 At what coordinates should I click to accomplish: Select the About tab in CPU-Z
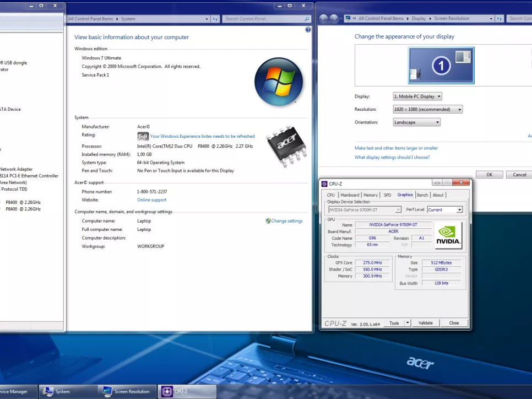pyautogui.click(x=438, y=195)
